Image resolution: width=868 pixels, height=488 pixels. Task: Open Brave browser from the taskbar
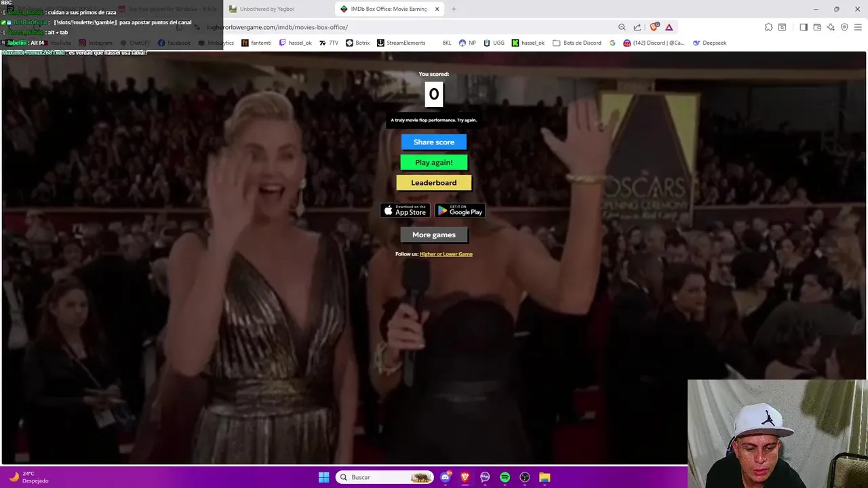[x=465, y=477]
